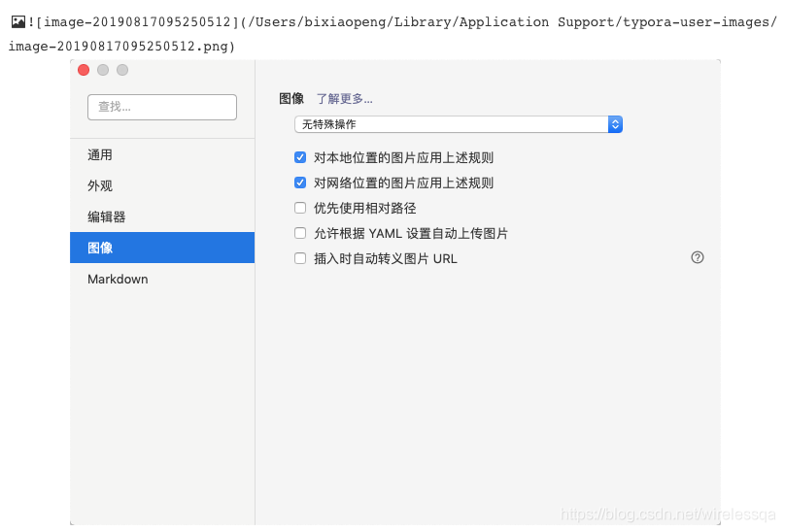Screen dimensions: 785x532
Task: Check 插入时自动转义图片 URL
Action: pyautogui.click(x=300, y=258)
